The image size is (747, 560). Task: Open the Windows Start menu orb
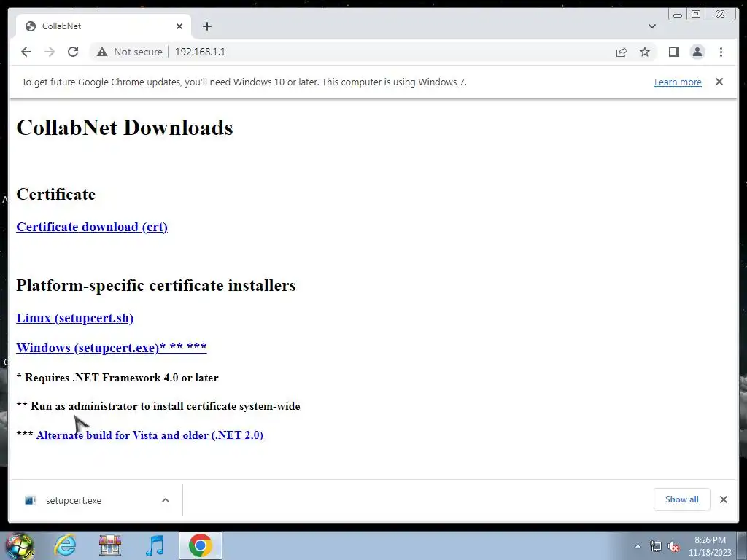pos(19,545)
